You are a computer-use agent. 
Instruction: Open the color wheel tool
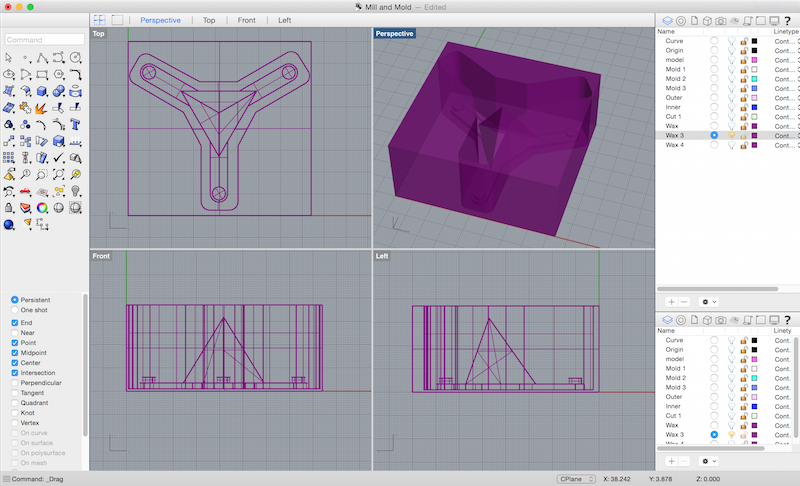coord(42,208)
